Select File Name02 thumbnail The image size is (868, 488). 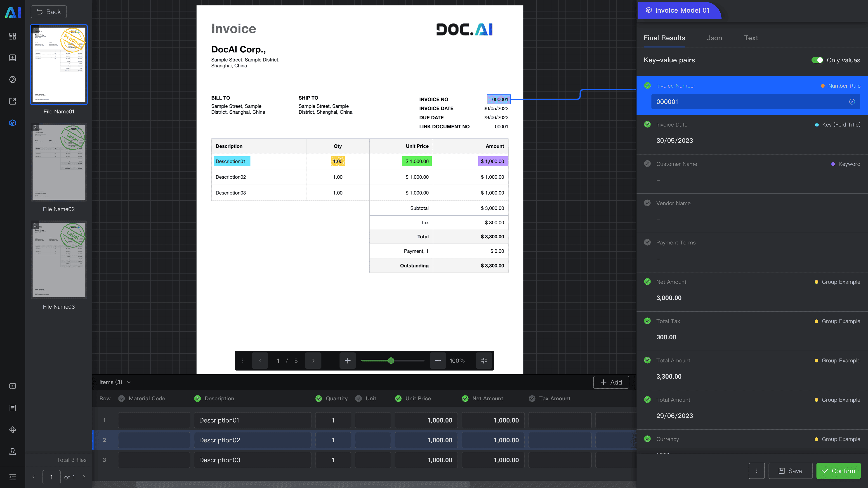click(59, 162)
